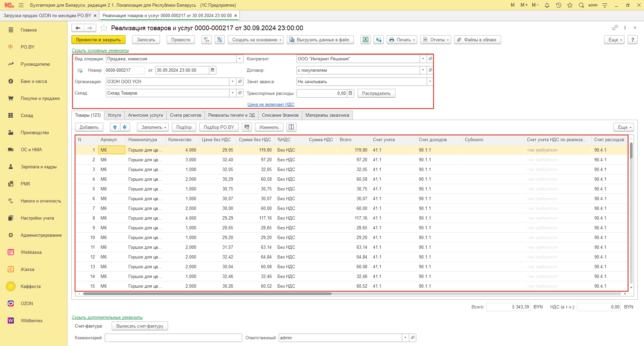Click the Номер field 0000-000217

pos(124,70)
